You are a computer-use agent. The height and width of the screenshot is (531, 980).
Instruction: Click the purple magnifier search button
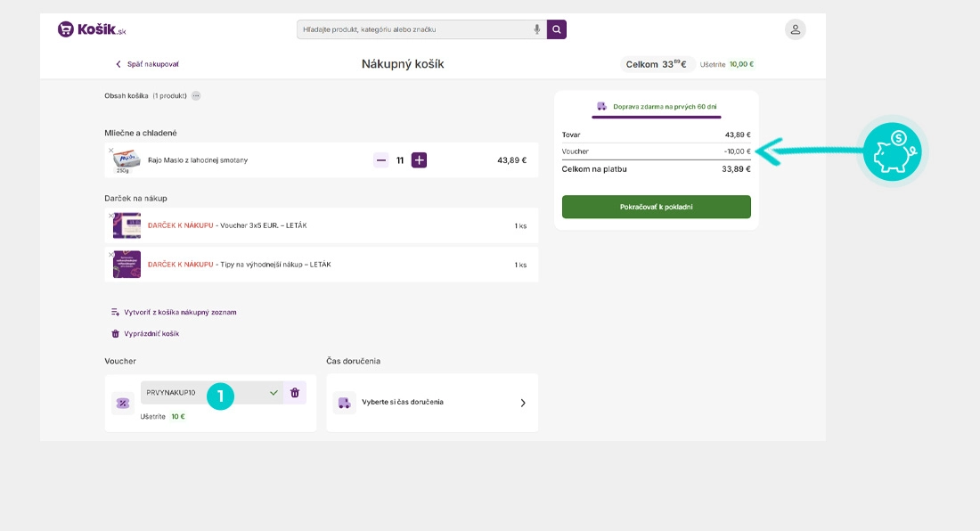click(x=556, y=29)
